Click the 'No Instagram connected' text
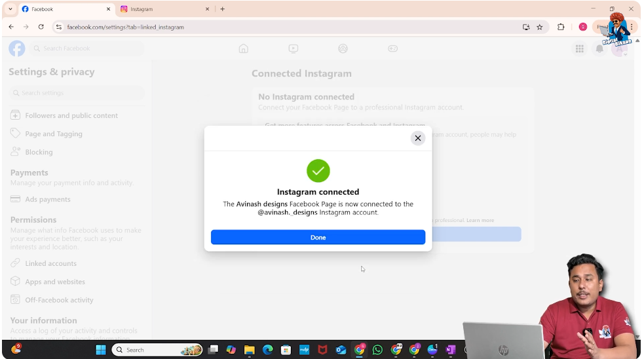 [x=306, y=97]
